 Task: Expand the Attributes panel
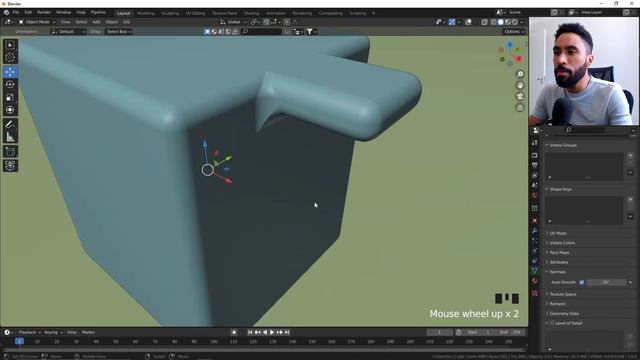[559, 262]
